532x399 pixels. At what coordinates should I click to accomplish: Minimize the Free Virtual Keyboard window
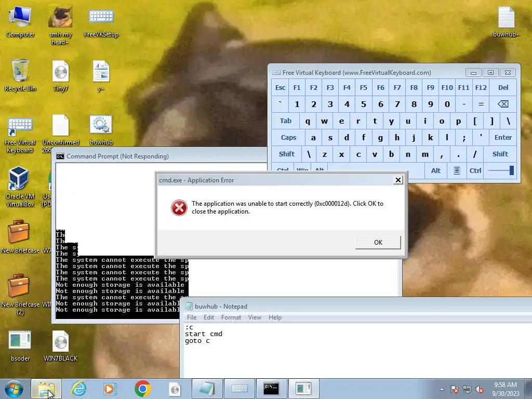click(474, 73)
